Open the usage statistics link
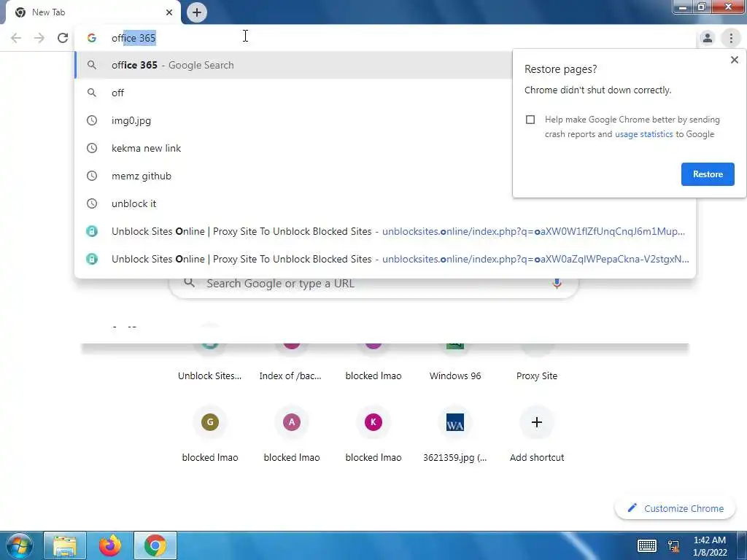The image size is (747, 560). coord(643,134)
